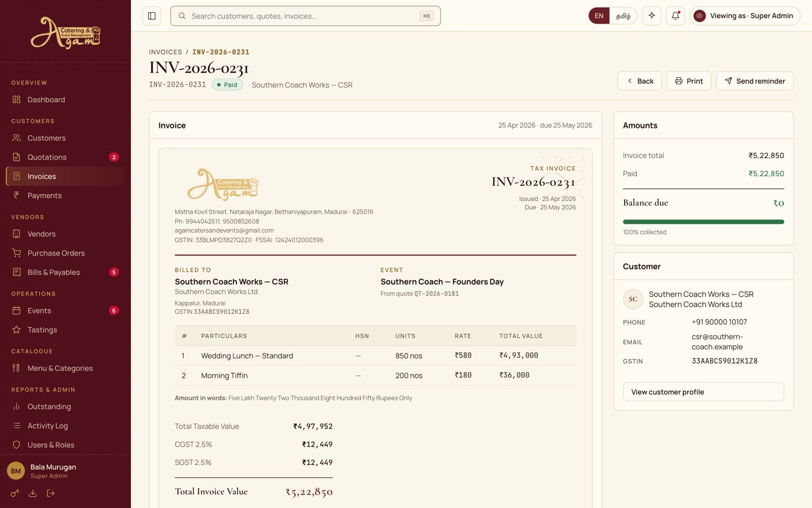Click the key icon in sidebar footer
The height and width of the screenshot is (508, 812).
pyautogui.click(x=15, y=493)
